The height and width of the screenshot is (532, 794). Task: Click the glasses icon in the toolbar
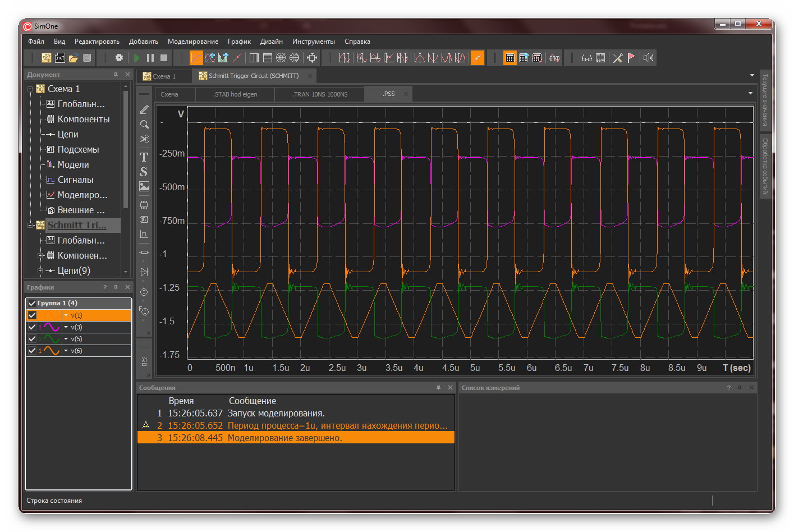(586, 58)
